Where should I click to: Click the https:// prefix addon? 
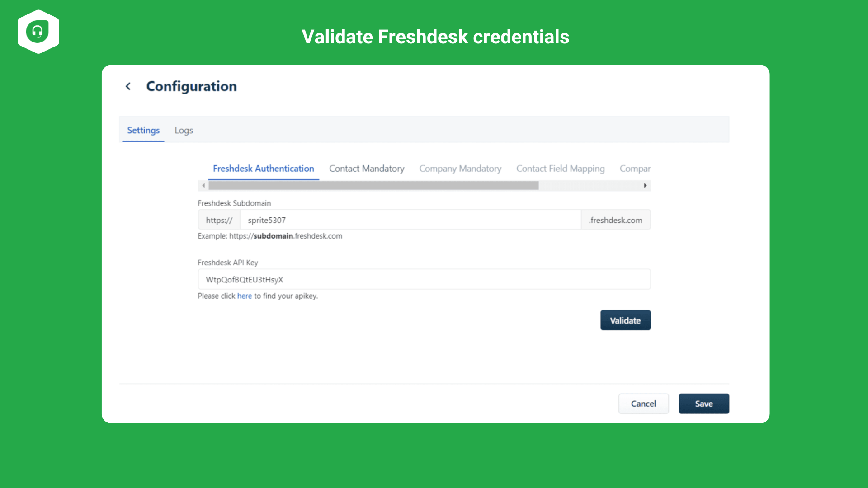219,220
